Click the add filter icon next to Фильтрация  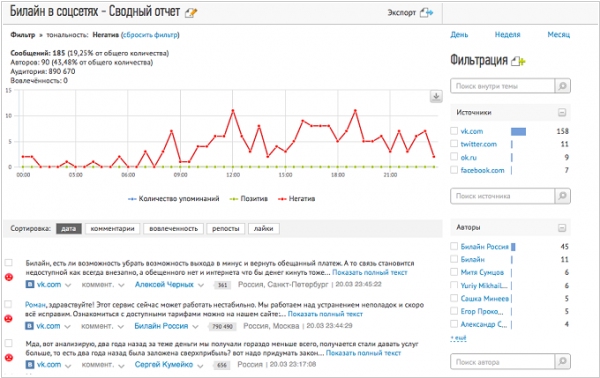518,61
